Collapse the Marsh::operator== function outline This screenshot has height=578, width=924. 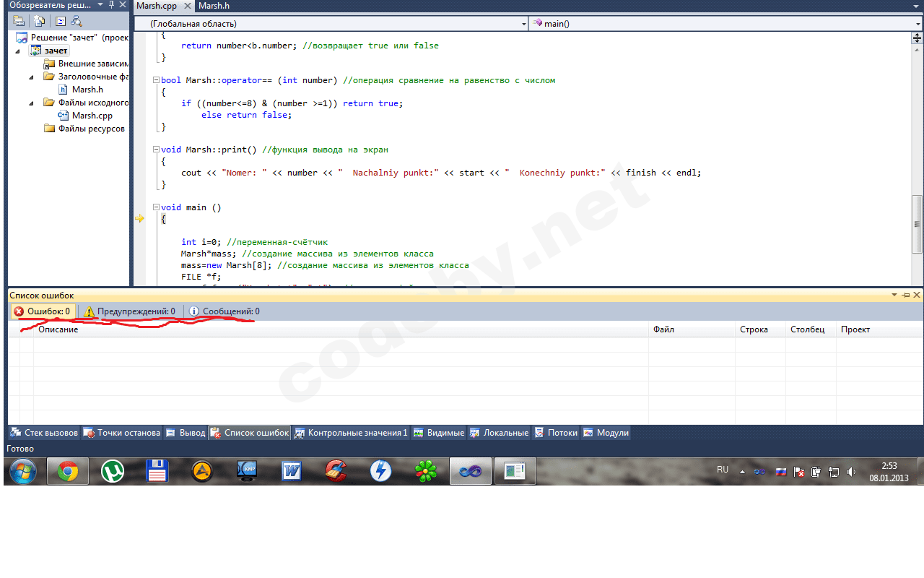pyautogui.click(x=156, y=80)
